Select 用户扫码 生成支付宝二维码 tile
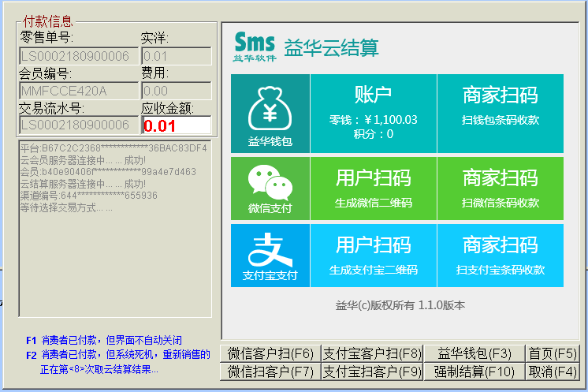 (x=373, y=255)
